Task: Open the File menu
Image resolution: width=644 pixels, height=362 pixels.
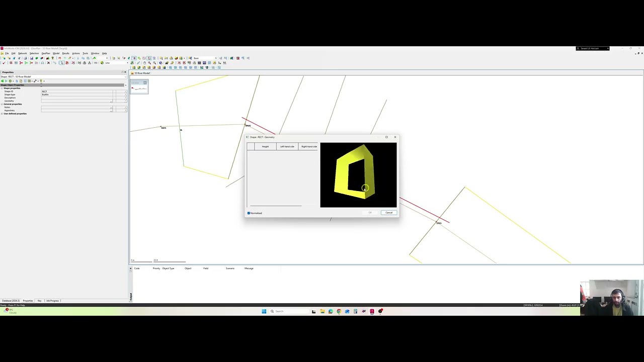Action: pyautogui.click(x=7, y=53)
